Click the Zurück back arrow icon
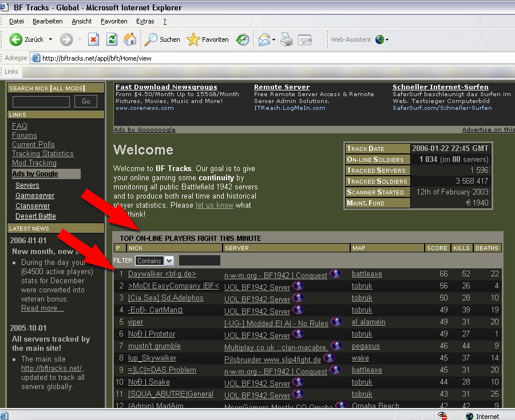This screenshot has width=515, height=420. point(16,39)
